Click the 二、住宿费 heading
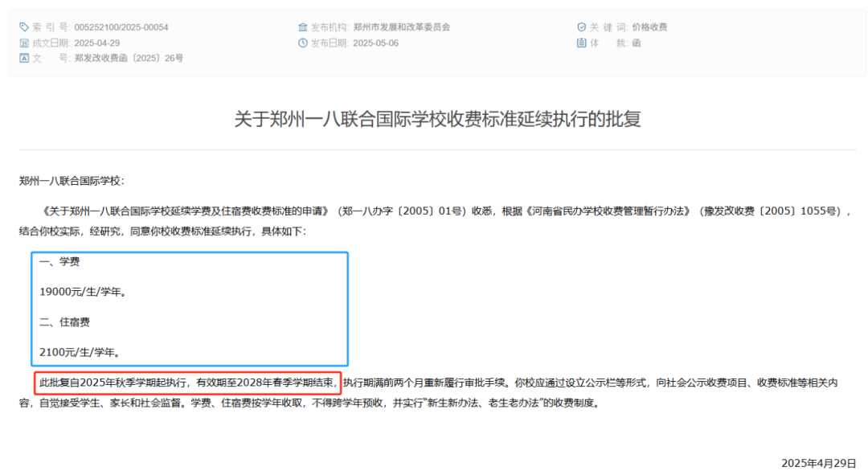The image size is (868, 475). pyautogui.click(x=64, y=322)
